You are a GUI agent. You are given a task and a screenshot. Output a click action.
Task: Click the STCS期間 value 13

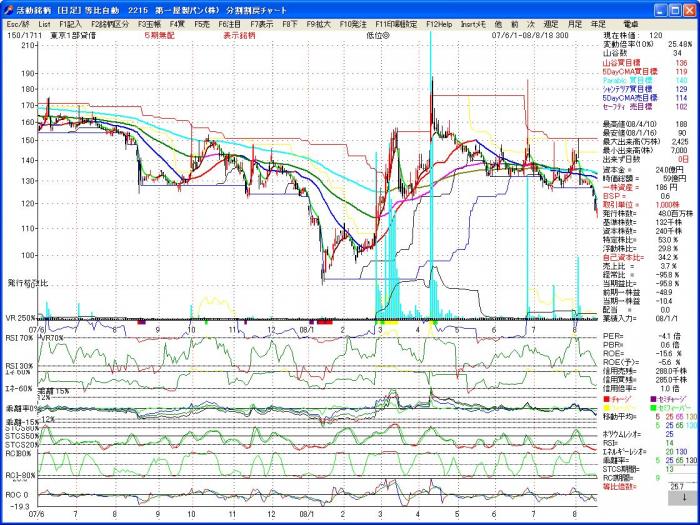682,469
